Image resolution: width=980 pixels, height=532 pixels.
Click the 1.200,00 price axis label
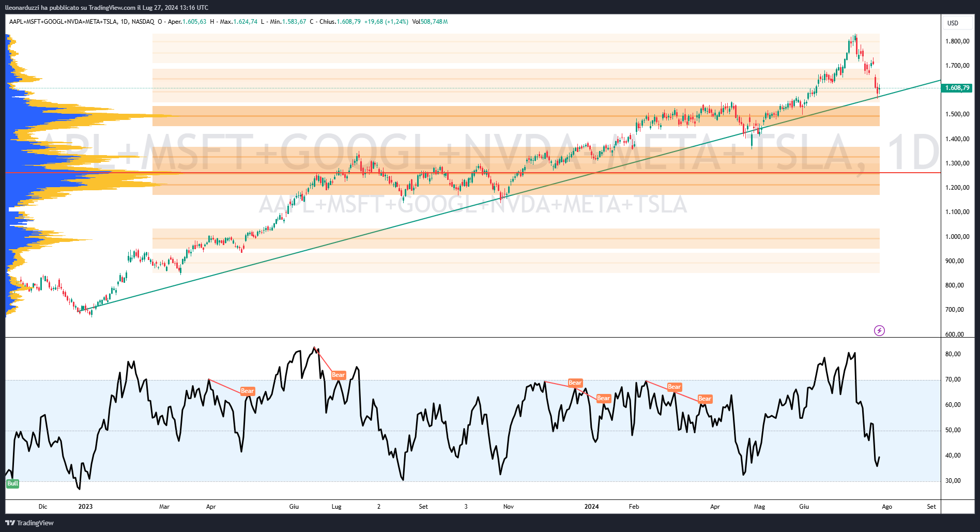(x=957, y=188)
